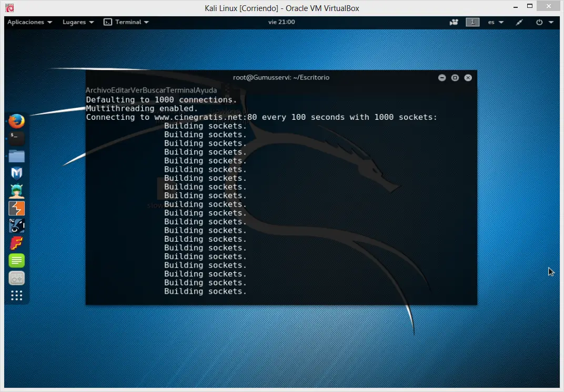
Task: Show all applications grid
Action: pyautogui.click(x=16, y=295)
